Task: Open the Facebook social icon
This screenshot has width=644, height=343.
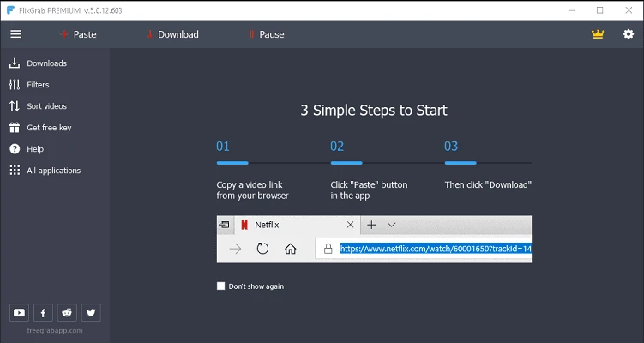Action: click(x=43, y=312)
